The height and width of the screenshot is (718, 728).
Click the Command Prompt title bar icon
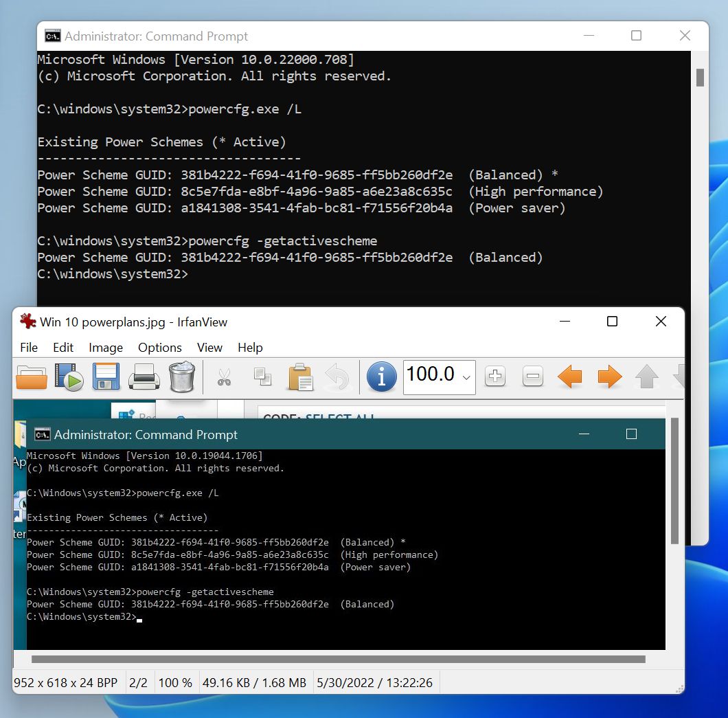[x=52, y=36]
